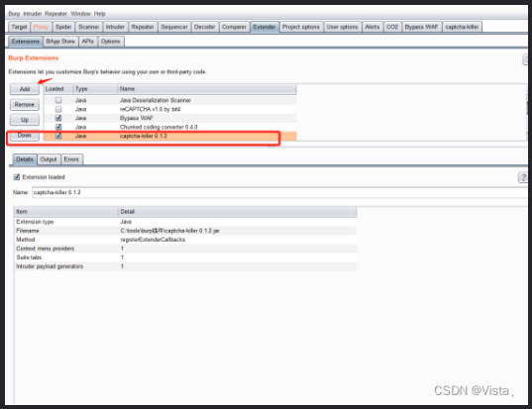The image size is (532, 409).
Task: Click the Item column header
Action: click(x=66, y=212)
